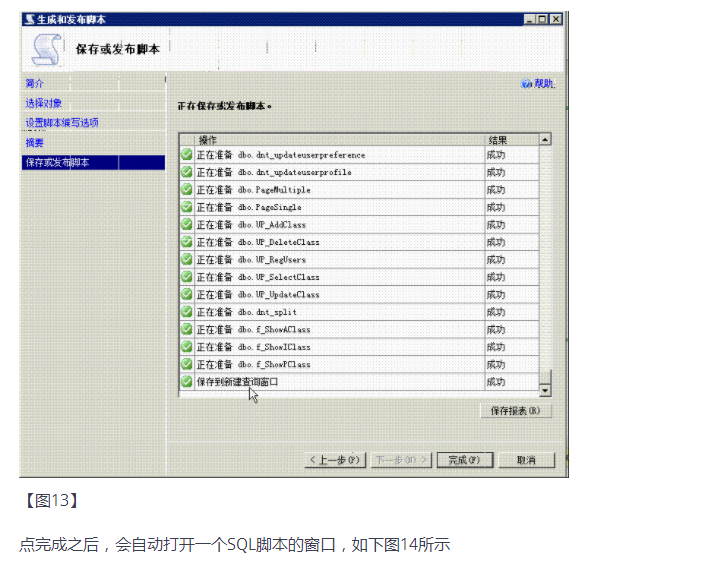Close the 生成和发布脚本 window
719x568 pixels.
556,19
